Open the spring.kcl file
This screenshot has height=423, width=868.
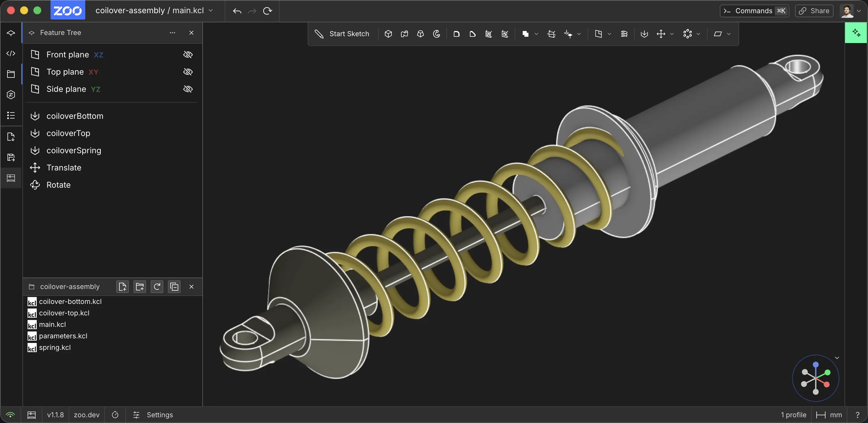(x=55, y=347)
